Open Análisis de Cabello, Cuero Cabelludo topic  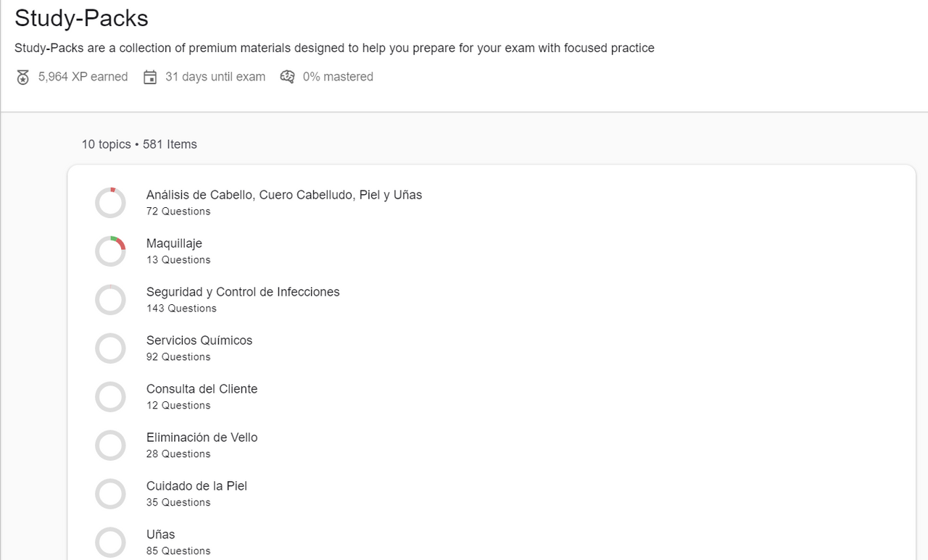point(283,195)
